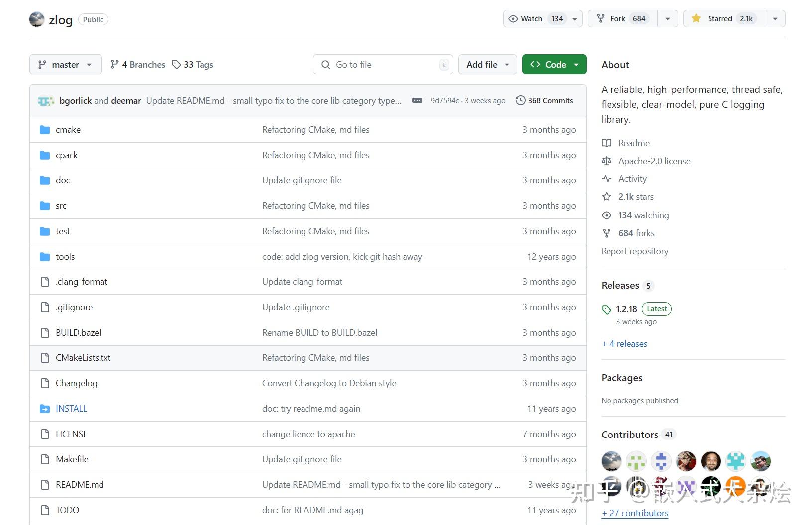Expand the commit message ellipsis icon
Viewport: 812px width, 525px height.
tap(417, 100)
